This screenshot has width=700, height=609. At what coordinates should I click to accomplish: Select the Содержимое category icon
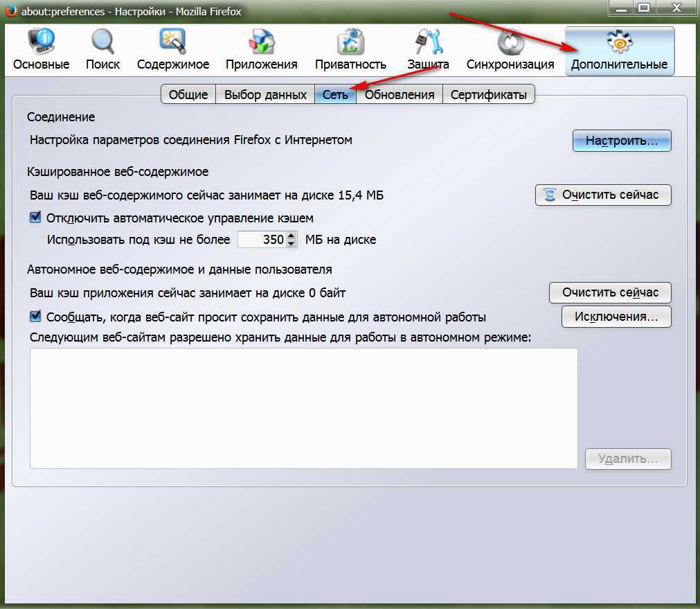point(173,50)
